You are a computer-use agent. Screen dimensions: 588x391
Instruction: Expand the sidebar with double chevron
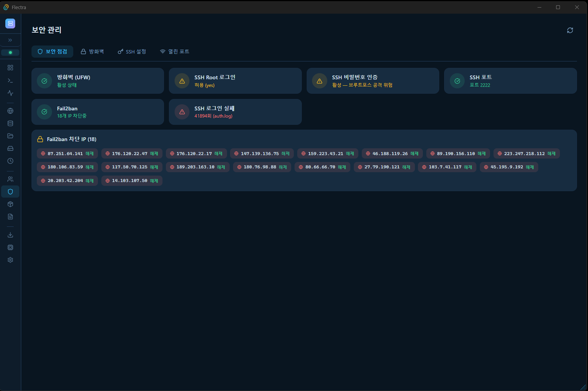[10, 40]
